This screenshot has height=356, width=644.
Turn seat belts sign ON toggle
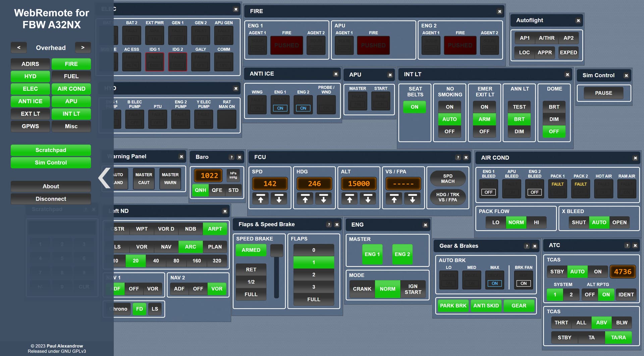pyautogui.click(x=415, y=107)
